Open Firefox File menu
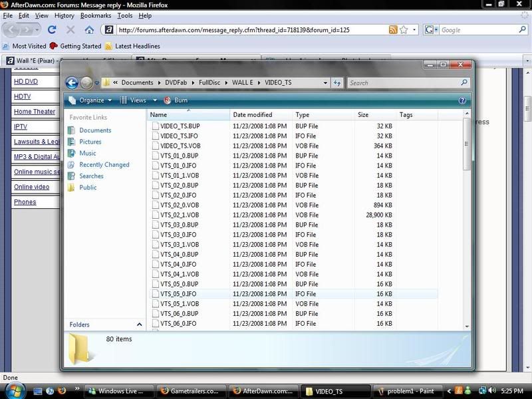 [7, 15]
